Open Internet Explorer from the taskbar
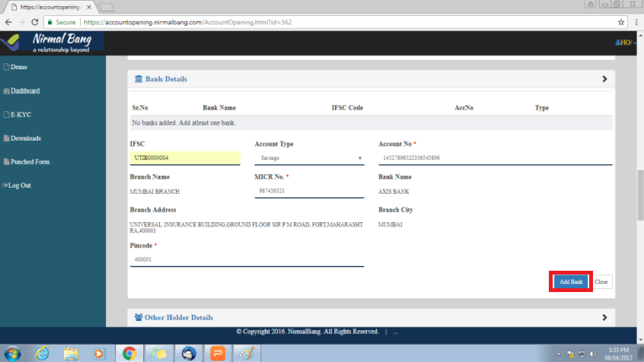This screenshot has height=362, width=644. coord(43,353)
